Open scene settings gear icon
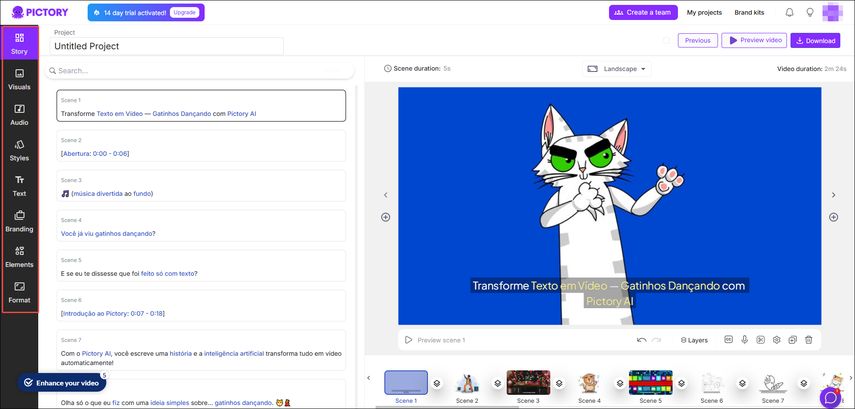855x409 pixels. point(776,340)
